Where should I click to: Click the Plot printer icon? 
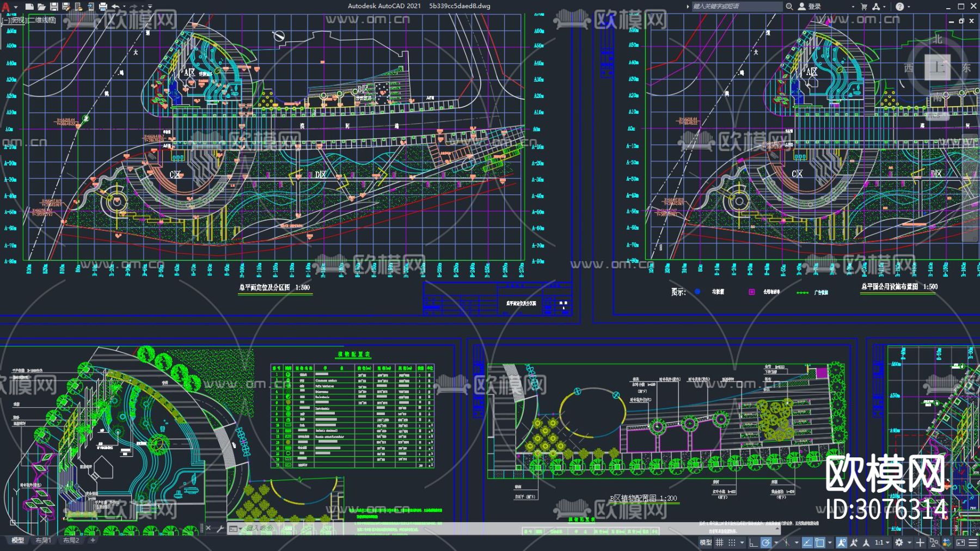point(103,7)
